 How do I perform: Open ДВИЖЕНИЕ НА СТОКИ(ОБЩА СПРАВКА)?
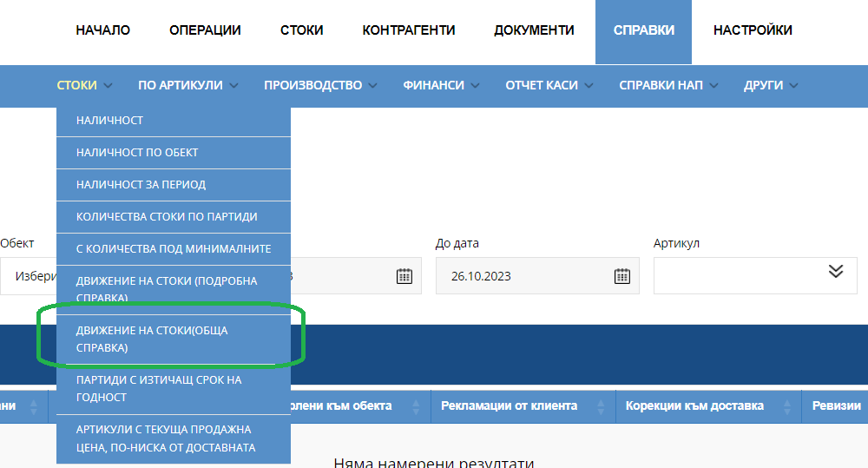[x=174, y=339]
